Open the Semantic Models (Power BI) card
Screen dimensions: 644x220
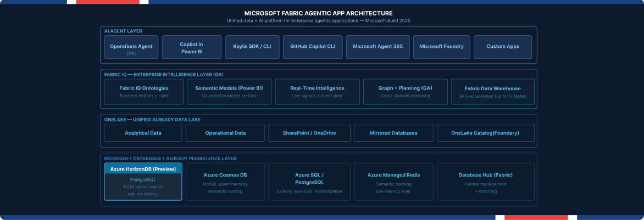point(229,92)
